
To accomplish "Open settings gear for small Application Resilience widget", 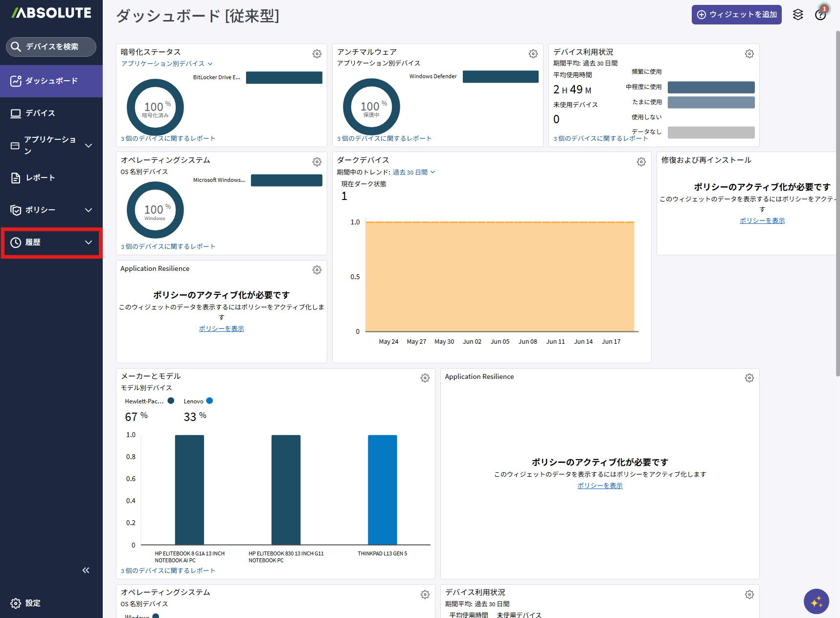I will click(317, 270).
